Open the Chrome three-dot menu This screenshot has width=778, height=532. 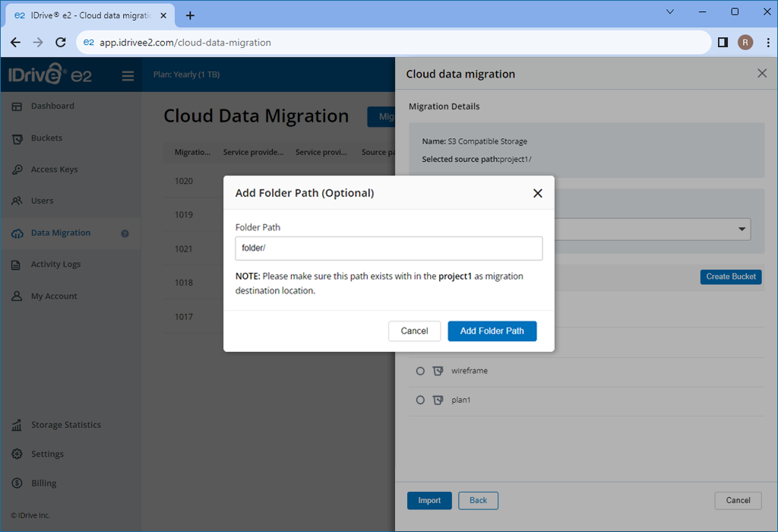767,43
